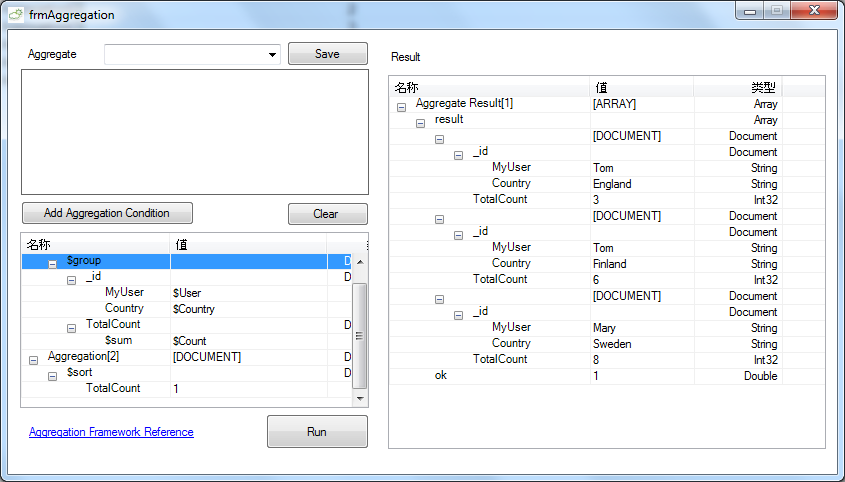Collapse the $sort node
Viewport: 845px width, 482px height.
click(x=52, y=376)
